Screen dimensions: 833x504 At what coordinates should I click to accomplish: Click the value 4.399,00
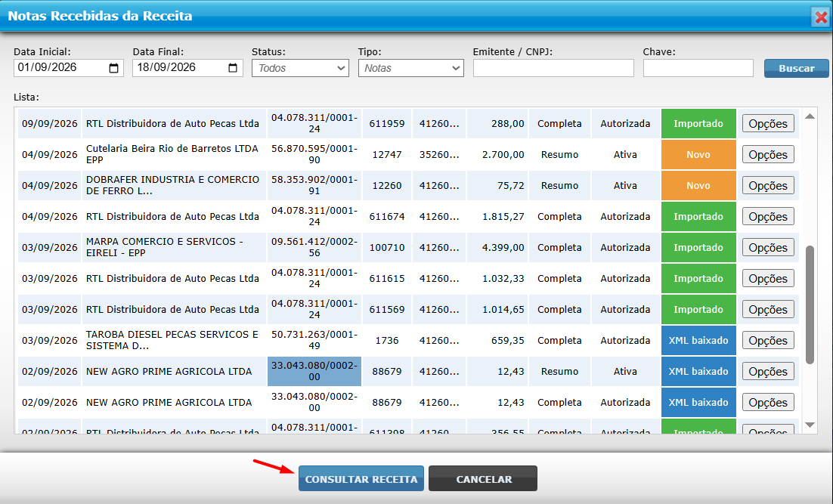(x=503, y=248)
